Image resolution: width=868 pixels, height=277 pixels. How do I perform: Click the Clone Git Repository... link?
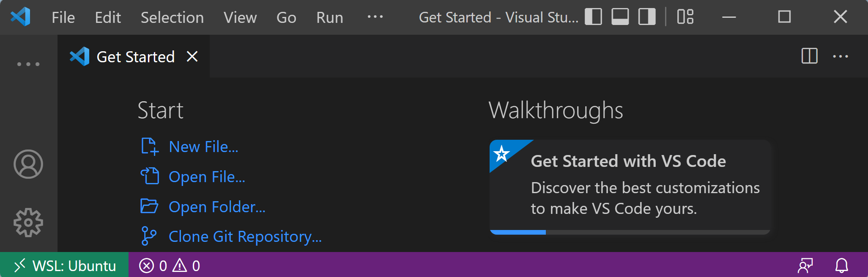[x=245, y=236]
